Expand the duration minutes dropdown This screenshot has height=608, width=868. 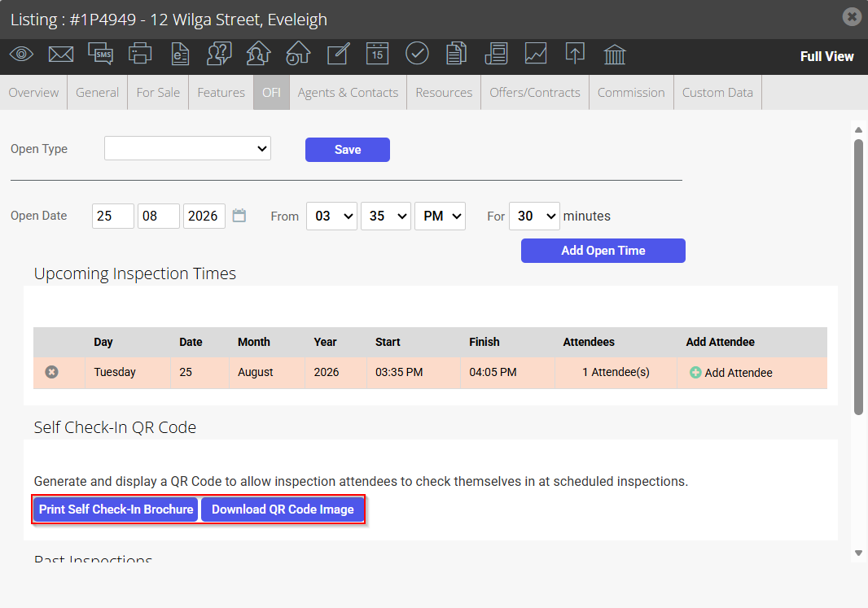click(534, 216)
